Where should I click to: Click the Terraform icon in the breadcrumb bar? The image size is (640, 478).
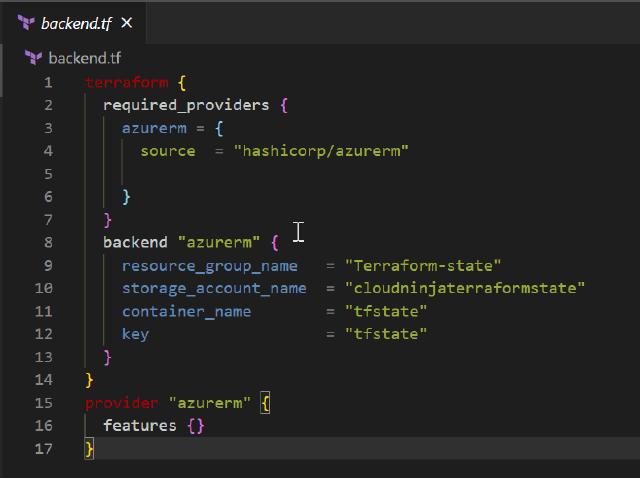click(33, 57)
